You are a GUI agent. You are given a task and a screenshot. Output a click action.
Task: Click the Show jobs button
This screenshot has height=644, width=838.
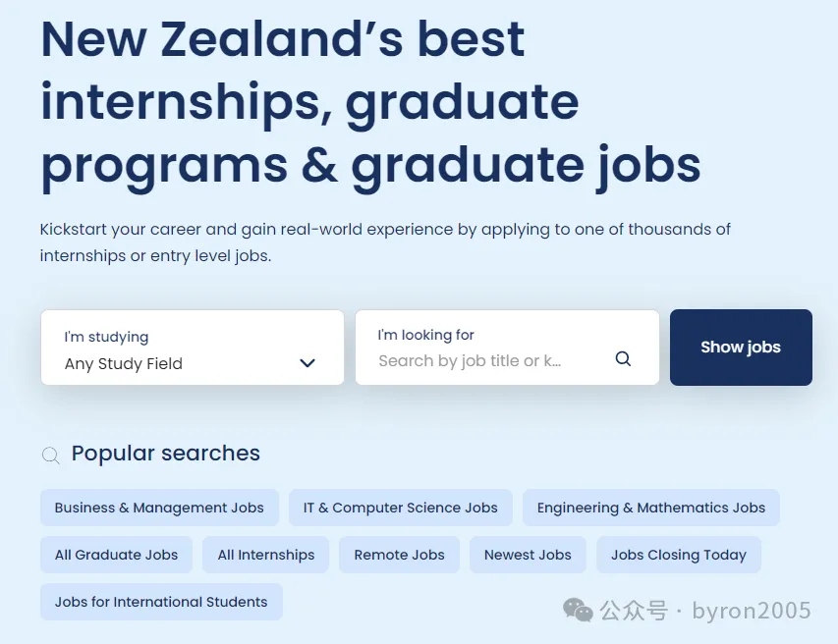pos(741,348)
